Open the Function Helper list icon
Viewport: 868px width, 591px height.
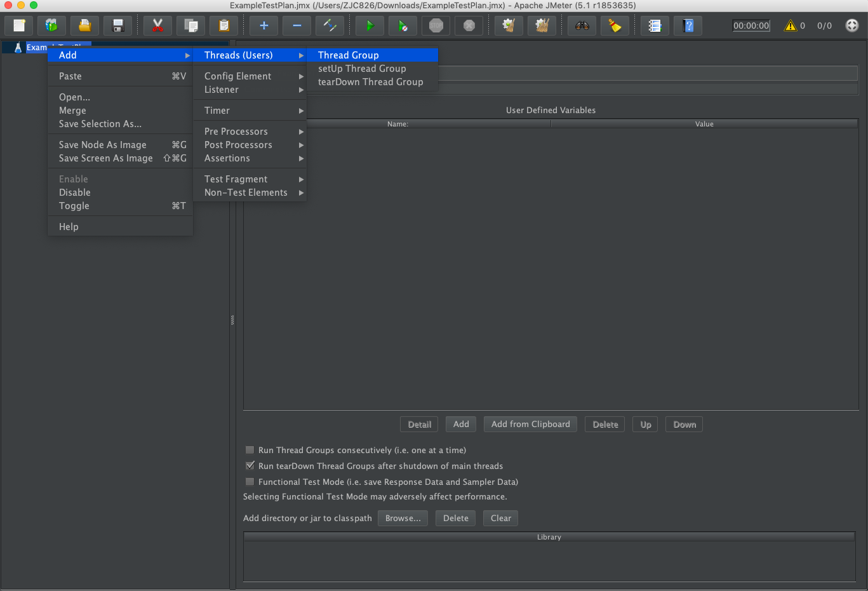coord(655,25)
